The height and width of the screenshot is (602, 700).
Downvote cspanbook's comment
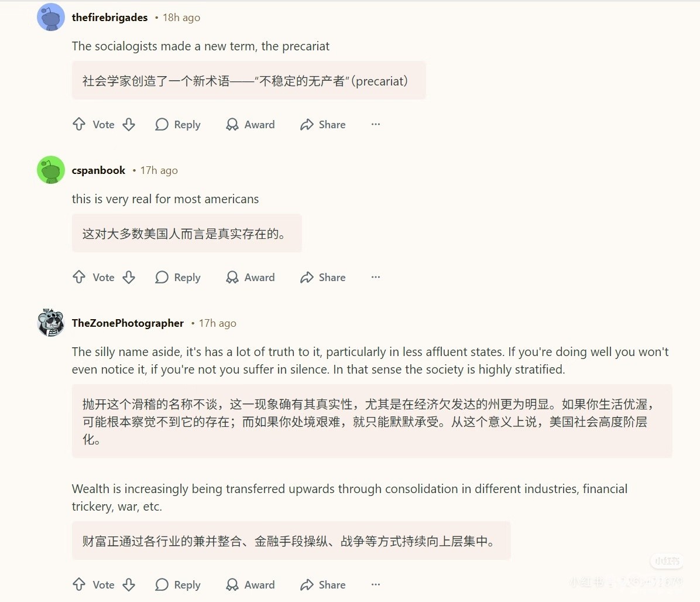[x=129, y=277]
